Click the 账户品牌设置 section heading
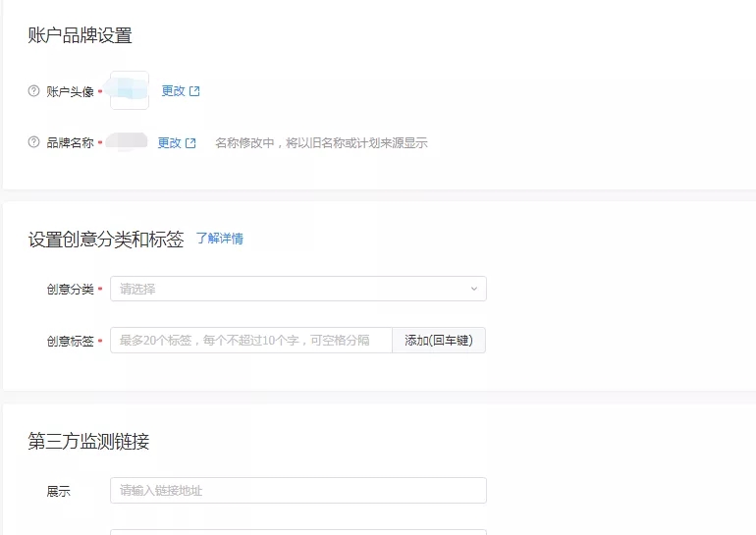 [x=80, y=36]
